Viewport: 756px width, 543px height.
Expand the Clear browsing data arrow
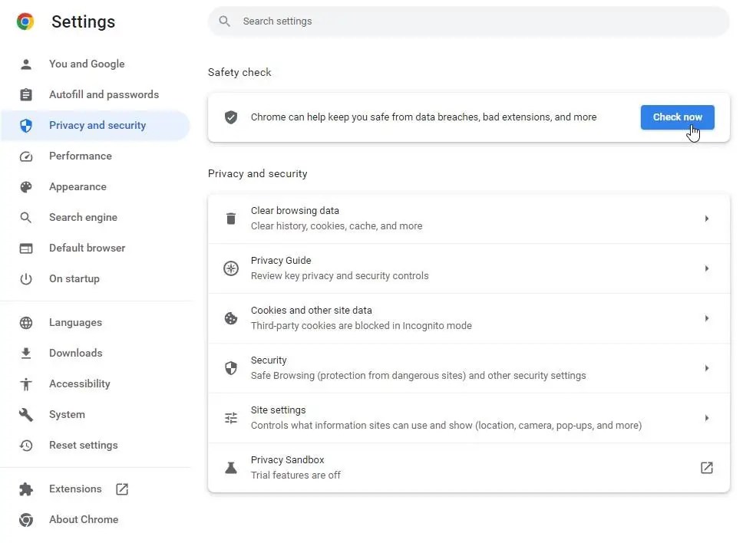click(706, 219)
